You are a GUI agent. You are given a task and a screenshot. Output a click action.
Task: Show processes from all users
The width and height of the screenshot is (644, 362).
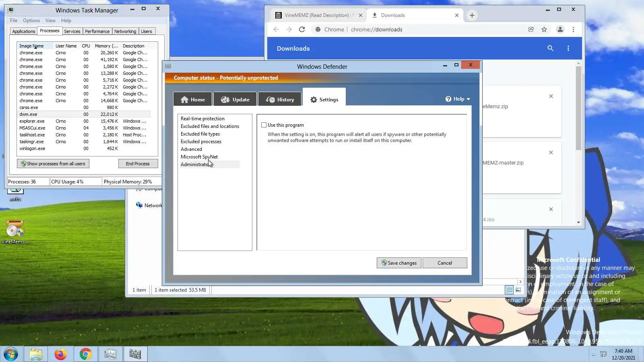53,164
